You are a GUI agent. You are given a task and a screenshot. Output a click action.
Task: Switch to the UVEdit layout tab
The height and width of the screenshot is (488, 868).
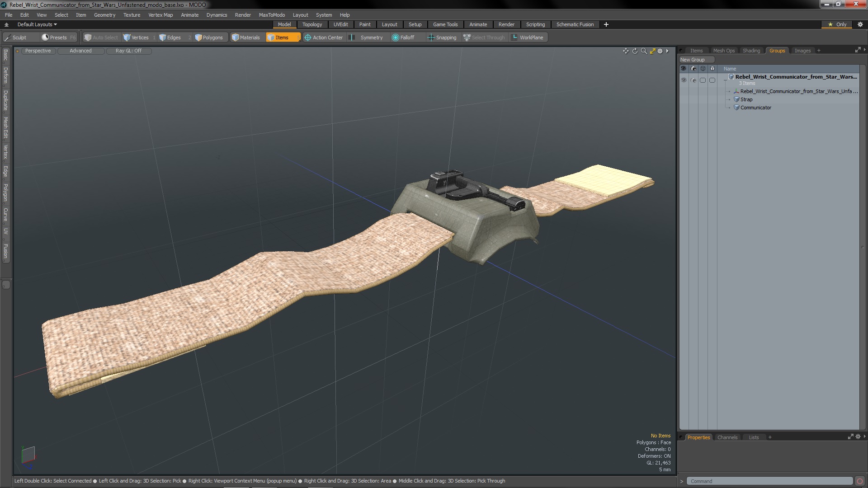pyautogui.click(x=340, y=24)
